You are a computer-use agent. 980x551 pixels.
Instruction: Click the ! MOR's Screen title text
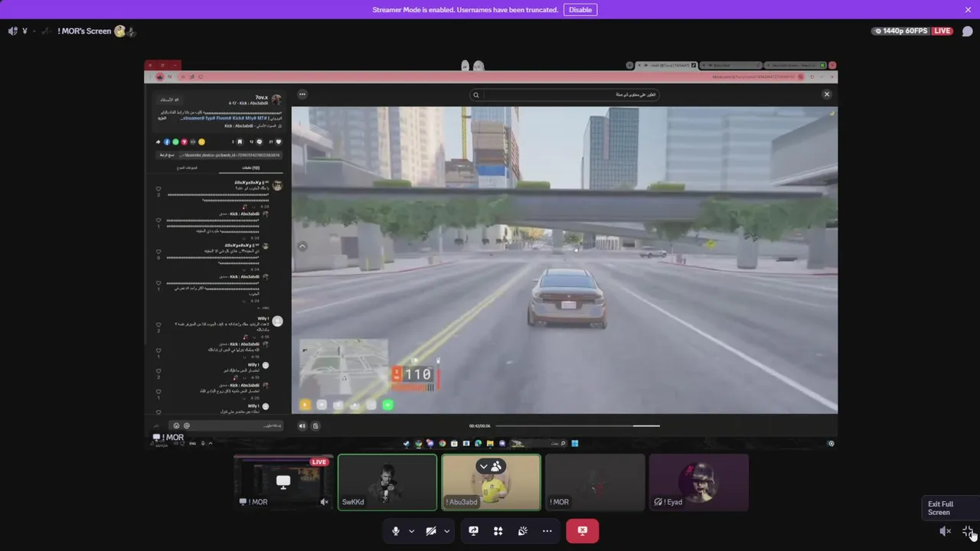tap(84, 31)
